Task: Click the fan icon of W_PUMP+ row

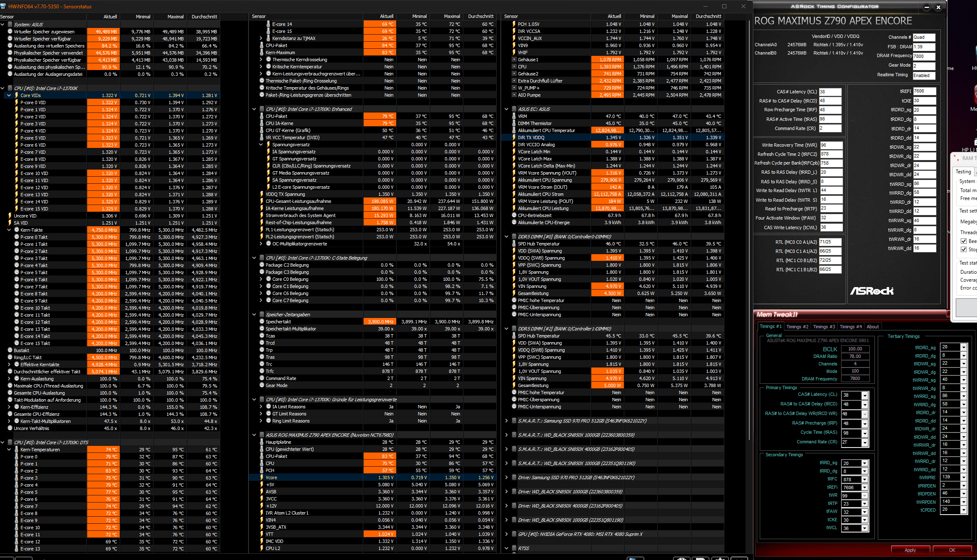Action: (x=514, y=88)
